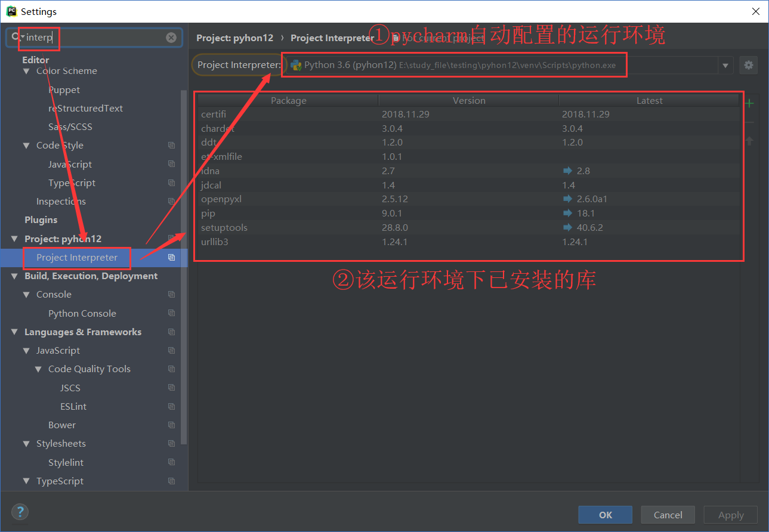Viewport: 769px width, 532px height.
Task: Open the Plugins settings page
Action: pyautogui.click(x=41, y=220)
